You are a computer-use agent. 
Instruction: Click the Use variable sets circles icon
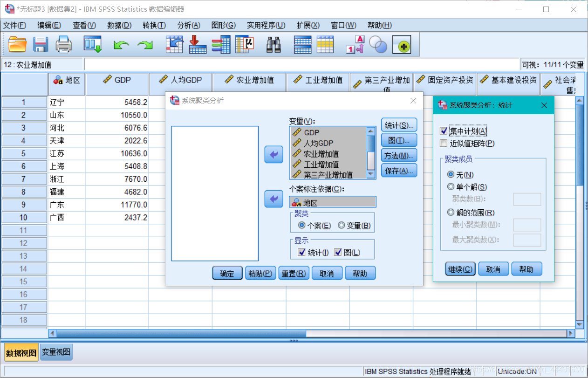(378, 45)
